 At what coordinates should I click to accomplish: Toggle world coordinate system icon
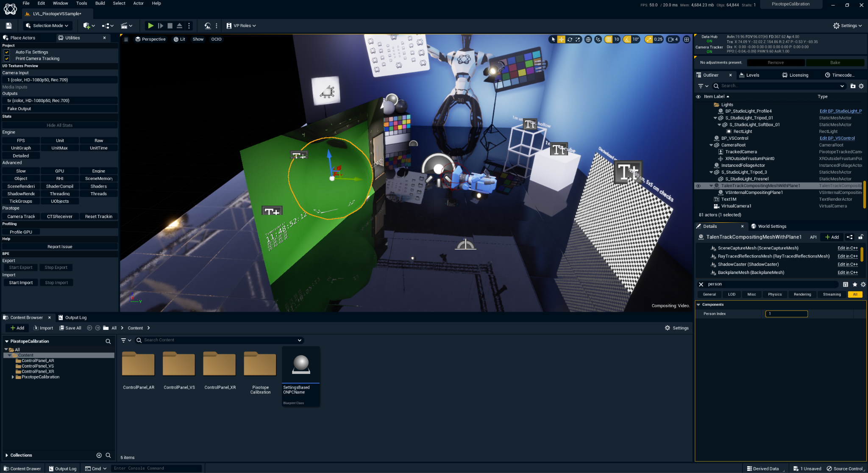pyautogui.click(x=588, y=39)
